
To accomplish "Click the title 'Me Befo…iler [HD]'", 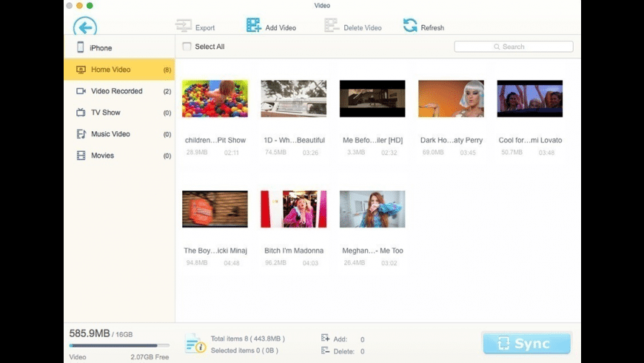I will coord(372,140).
